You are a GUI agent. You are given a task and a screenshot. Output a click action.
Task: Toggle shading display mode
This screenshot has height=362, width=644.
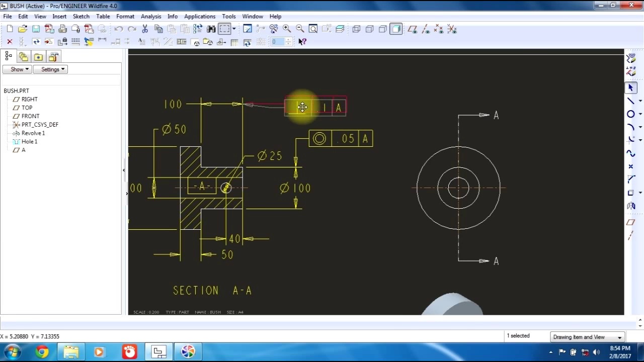[x=396, y=29]
